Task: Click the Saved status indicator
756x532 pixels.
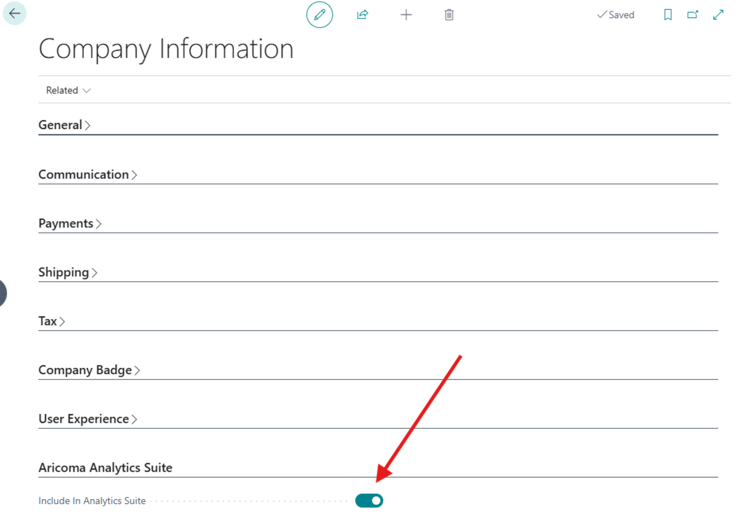Action: pos(615,15)
